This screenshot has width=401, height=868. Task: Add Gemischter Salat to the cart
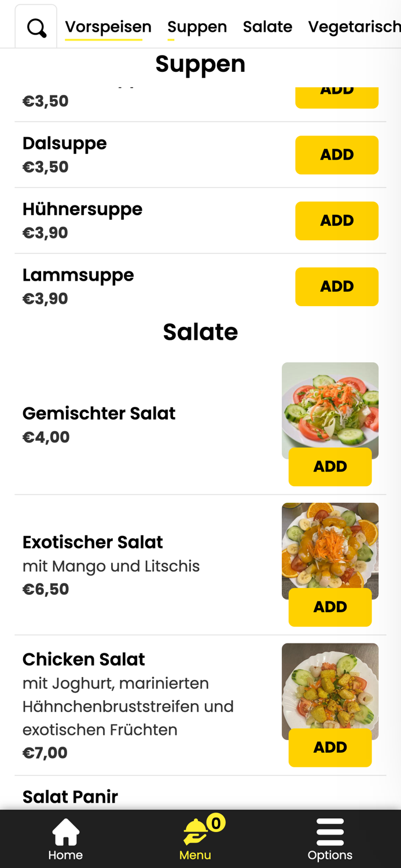coord(330,466)
